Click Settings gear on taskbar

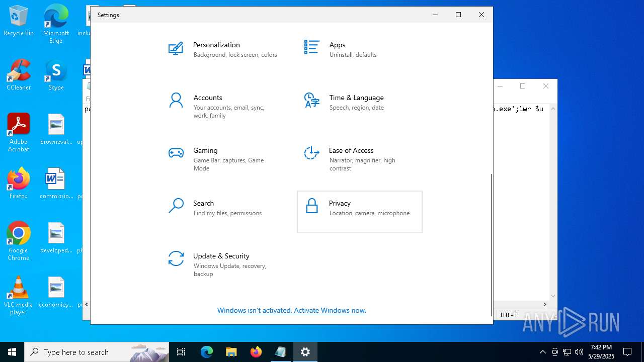(305, 352)
